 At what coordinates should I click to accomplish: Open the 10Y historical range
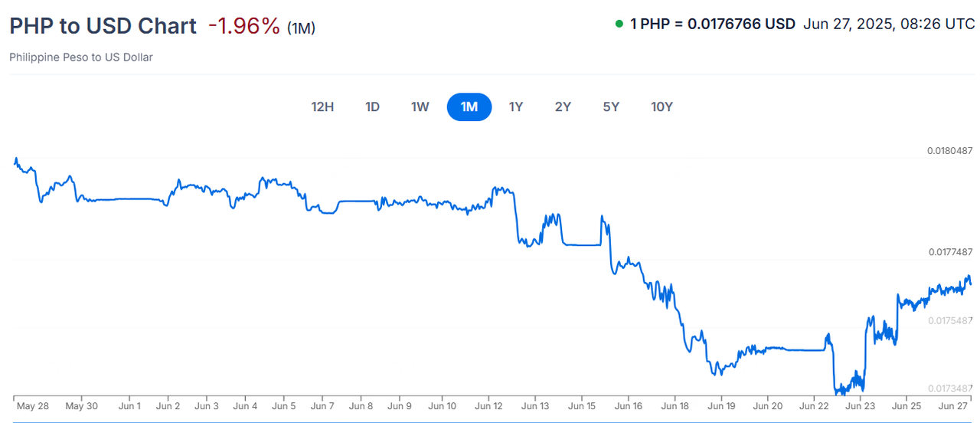661,107
